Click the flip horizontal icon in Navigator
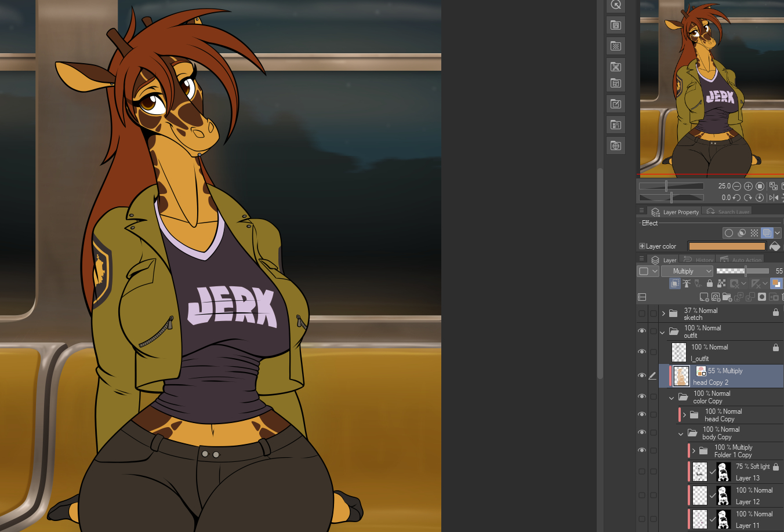 pos(774,198)
